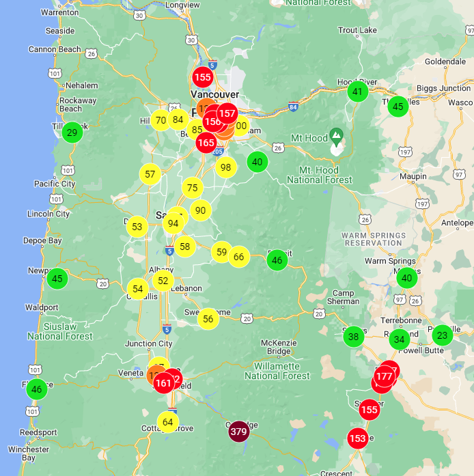The image size is (474, 476).
Task: Open the red 165 air quality marker
Action: coord(206,142)
